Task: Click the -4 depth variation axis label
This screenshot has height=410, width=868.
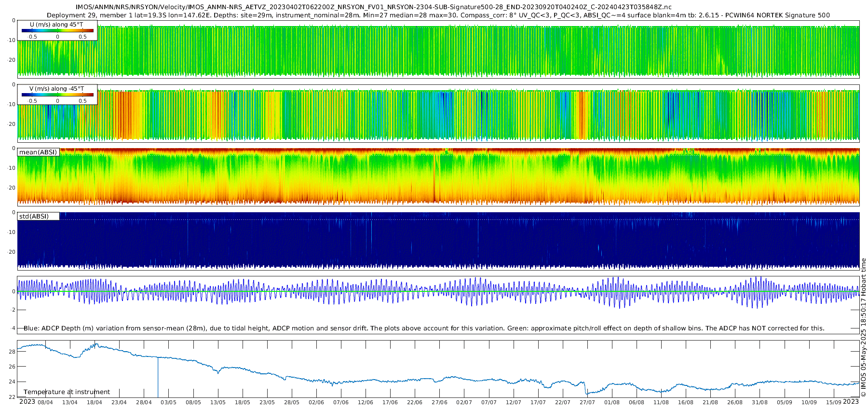Action: pyautogui.click(x=13, y=328)
